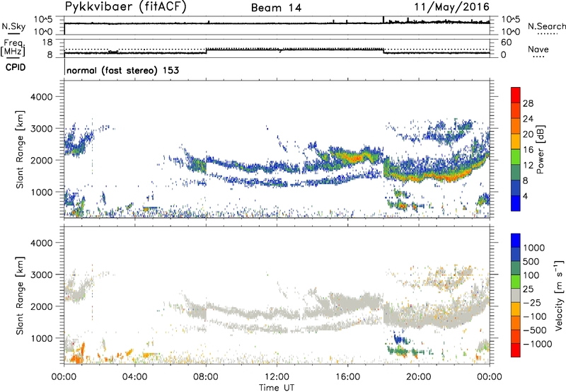Click the Slant Range label of the velocity panel
The image size is (566, 392).
coord(20,296)
